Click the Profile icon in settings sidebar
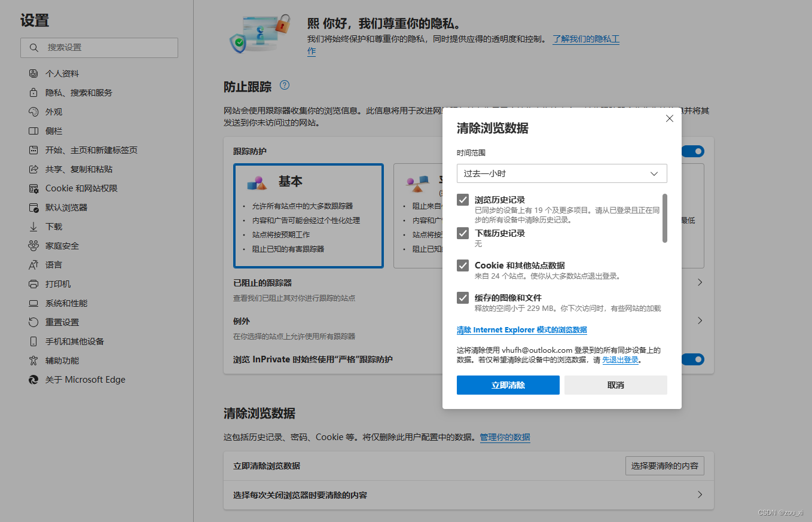The image size is (812, 522). [x=33, y=74]
